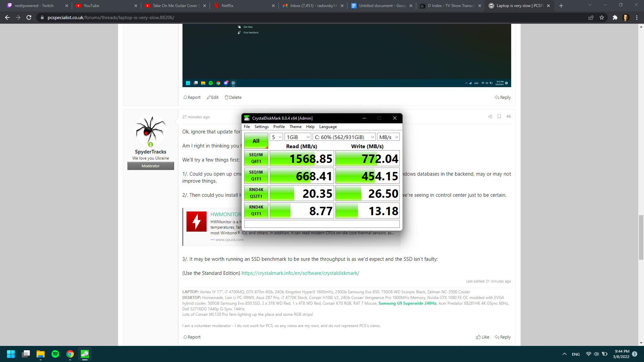Click the browser back arrow
The width and height of the screenshot is (644, 362).
pyautogui.click(x=7, y=17)
